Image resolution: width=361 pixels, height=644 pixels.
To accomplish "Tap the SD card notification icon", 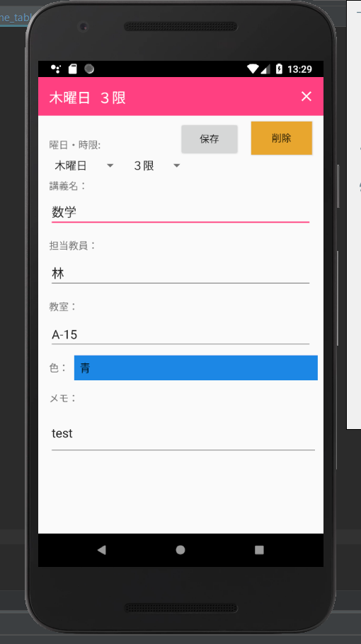I will [x=73, y=69].
